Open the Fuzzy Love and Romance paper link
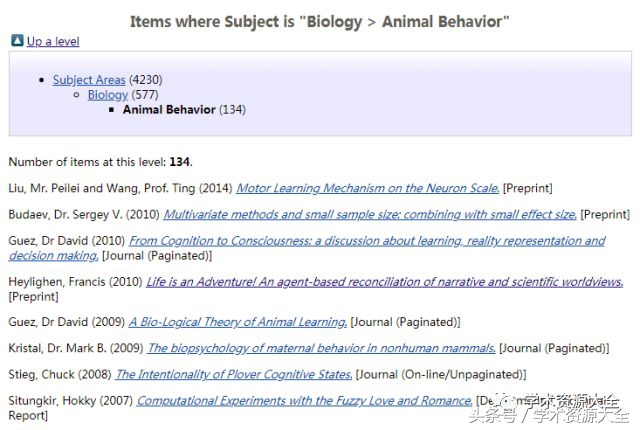The image size is (640, 430). pyautogui.click(x=304, y=401)
